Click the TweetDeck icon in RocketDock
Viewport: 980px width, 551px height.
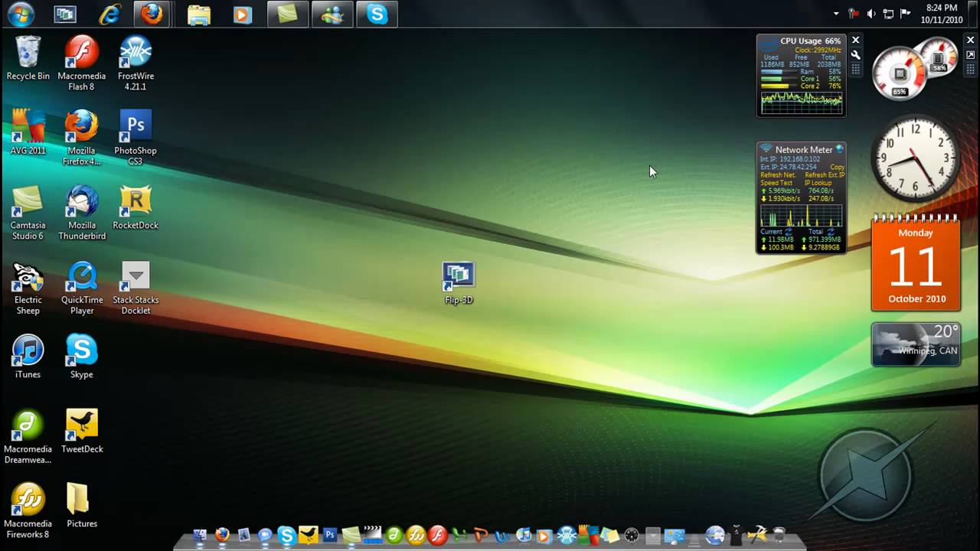coord(309,535)
